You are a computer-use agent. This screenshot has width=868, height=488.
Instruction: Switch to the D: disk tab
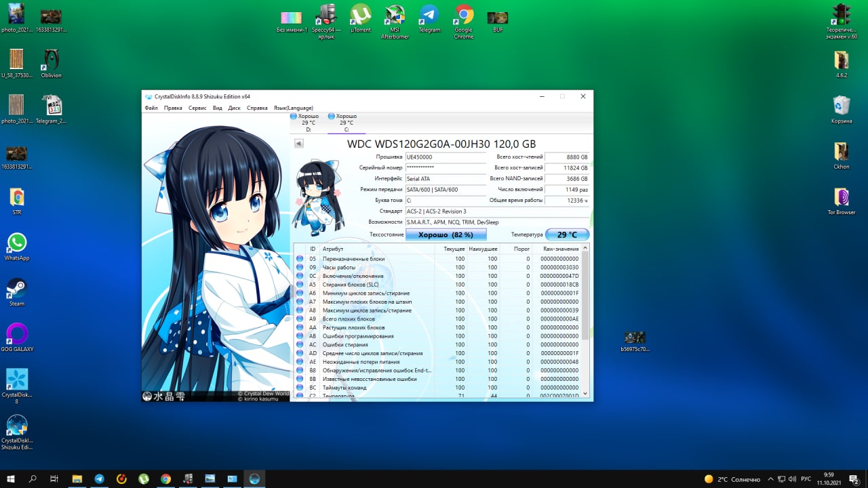(x=308, y=123)
